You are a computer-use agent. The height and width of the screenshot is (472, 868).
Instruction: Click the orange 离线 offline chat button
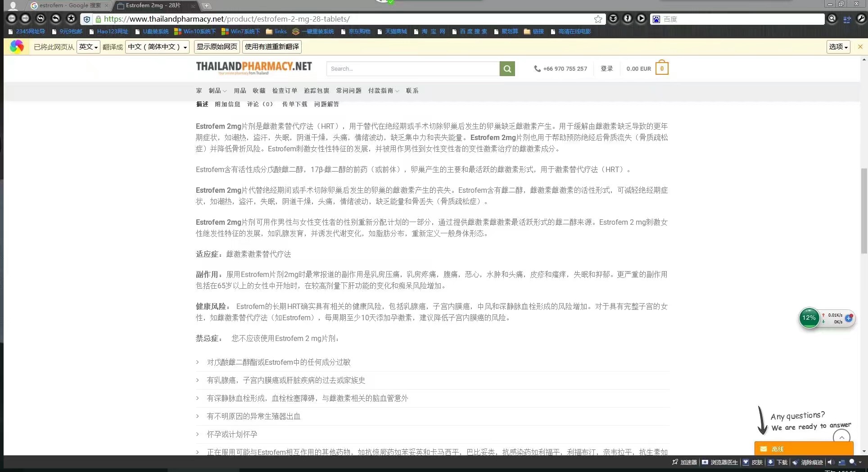pyautogui.click(x=804, y=449)
